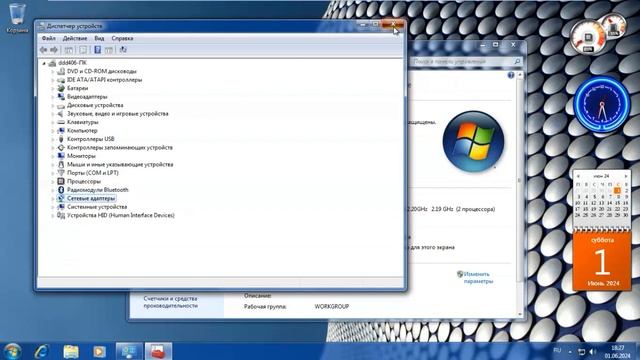The width and height of the screenshot is (640, 360).
Task: Open the Справка menu
Action: (x=122, y=38)
